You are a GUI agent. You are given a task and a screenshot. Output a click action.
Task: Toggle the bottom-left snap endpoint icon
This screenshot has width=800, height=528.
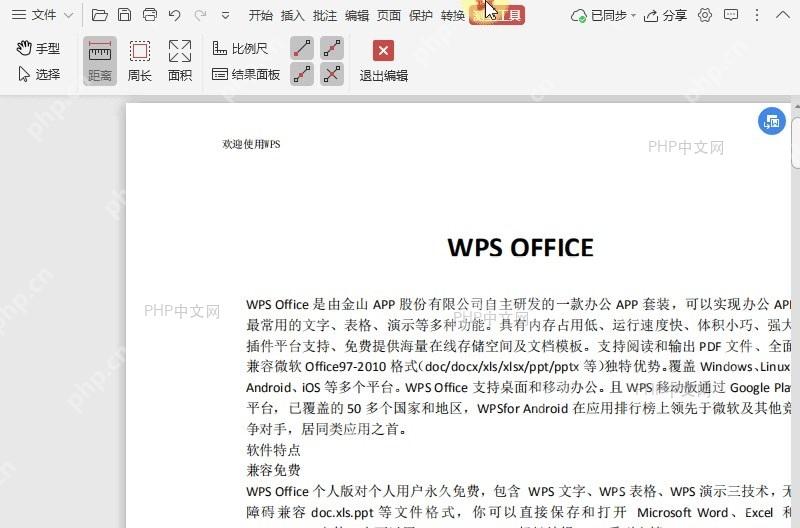(302, 74)
